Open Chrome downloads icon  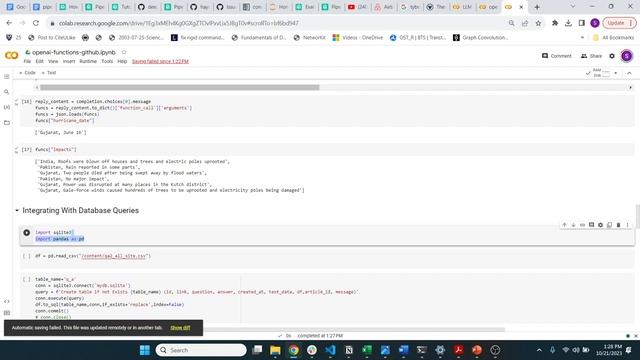568,23
